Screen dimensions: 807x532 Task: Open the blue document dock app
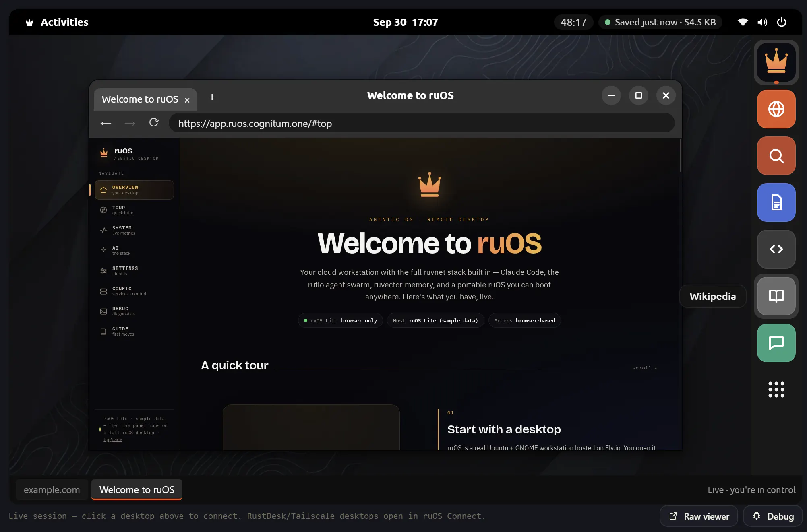click(x=776, y=202)
